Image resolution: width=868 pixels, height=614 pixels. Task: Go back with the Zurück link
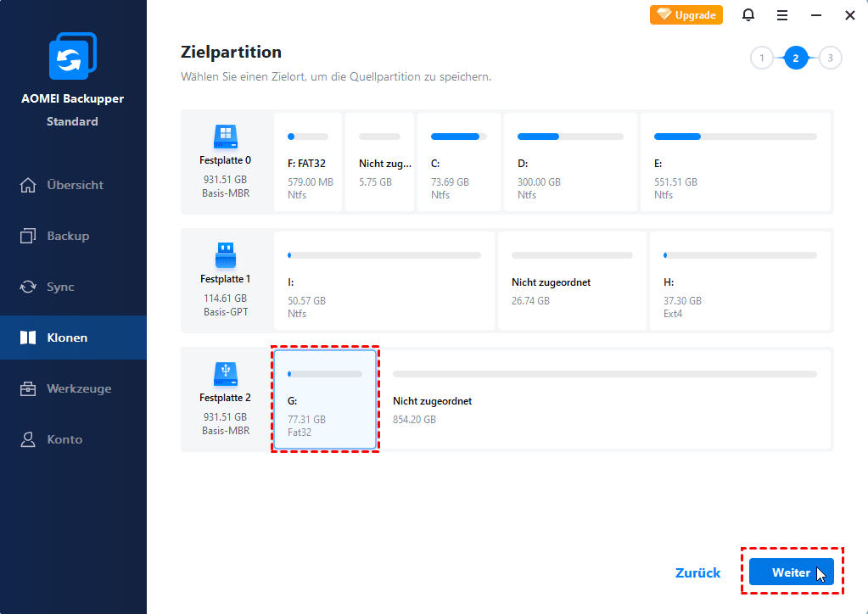(x=697, y=572)
